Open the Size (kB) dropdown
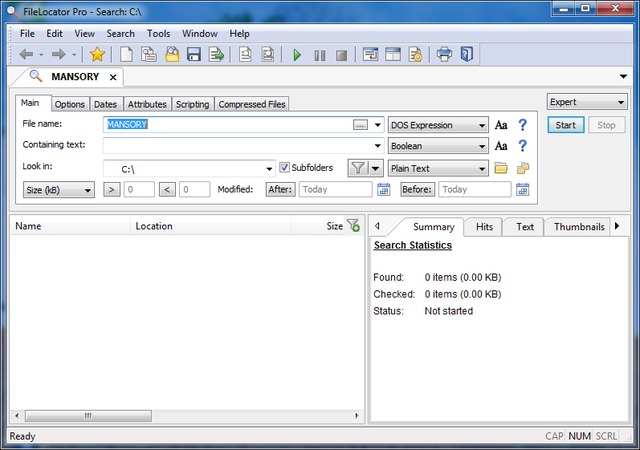Image resolution: width=640 pixels, height=450 pixels. (x=58, y=189)
